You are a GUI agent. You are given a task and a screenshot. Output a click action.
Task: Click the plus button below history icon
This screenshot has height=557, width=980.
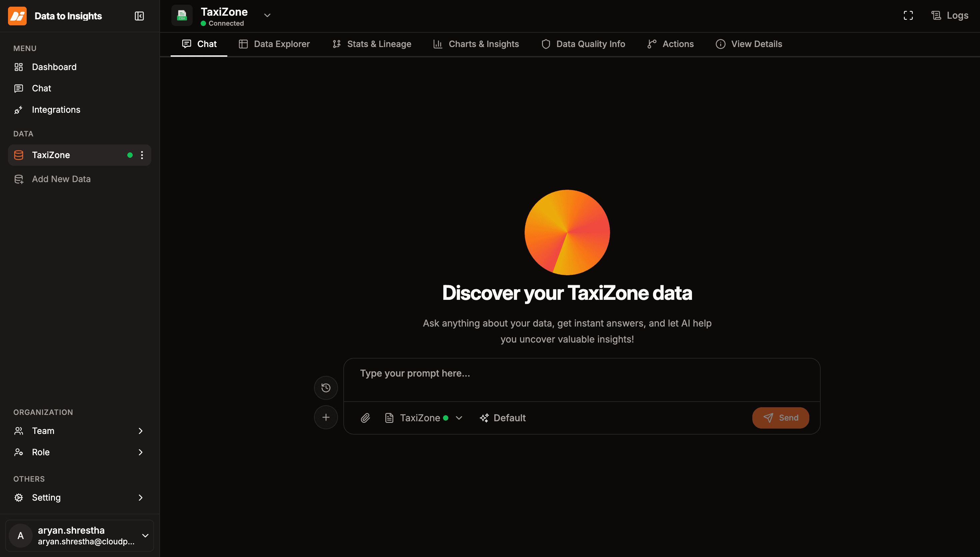click(326, 417)
